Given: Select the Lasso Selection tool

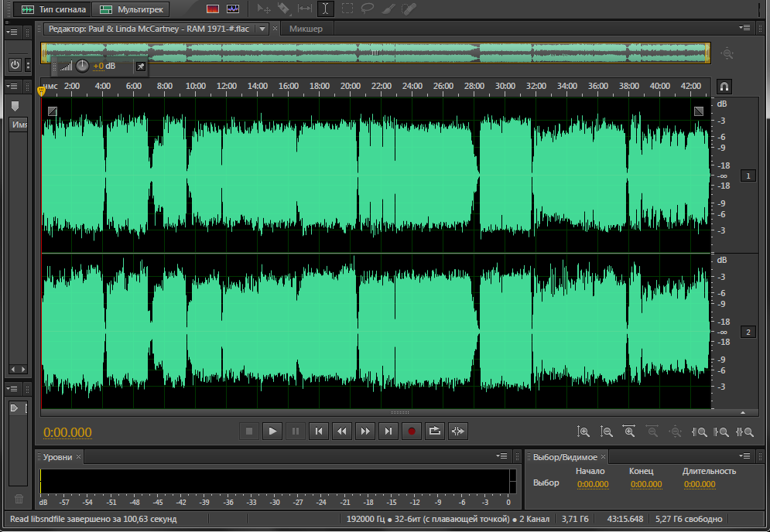Looking at the screenshot, I should 367,9.
